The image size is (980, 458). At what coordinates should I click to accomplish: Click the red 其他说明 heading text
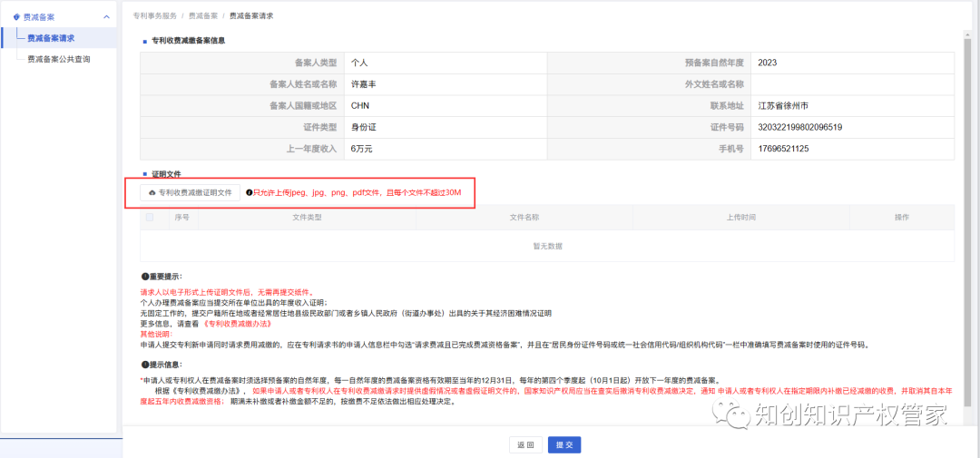156,335
